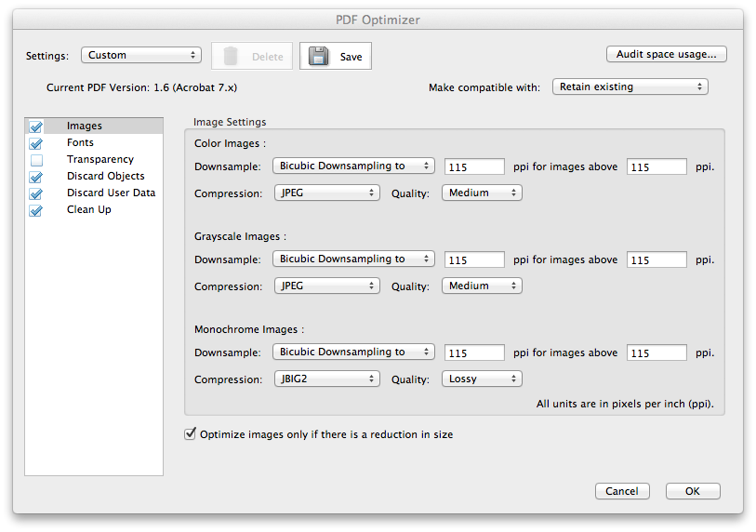Image resolution: width=756 pixels, height=532 pixels.
Task: Click the floppy disk Save icon
Action: tap(319, 56)
